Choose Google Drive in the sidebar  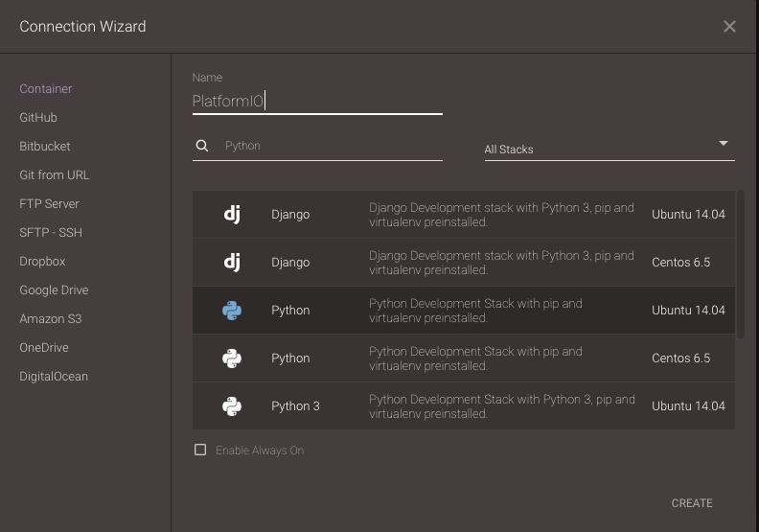54,289
